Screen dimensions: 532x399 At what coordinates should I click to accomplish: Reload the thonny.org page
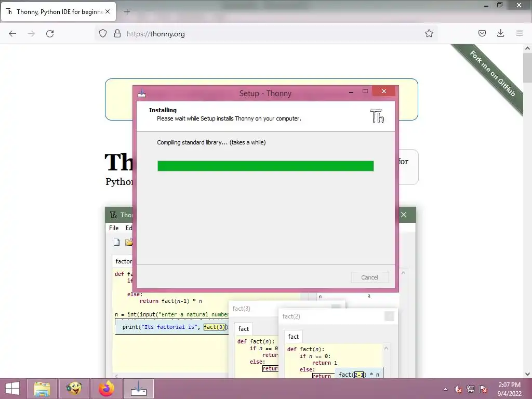point(50,34)
